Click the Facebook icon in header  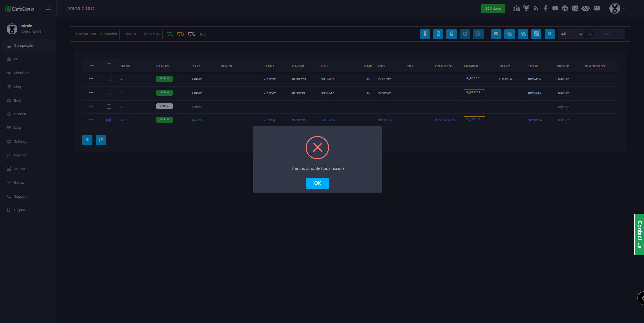545,8
